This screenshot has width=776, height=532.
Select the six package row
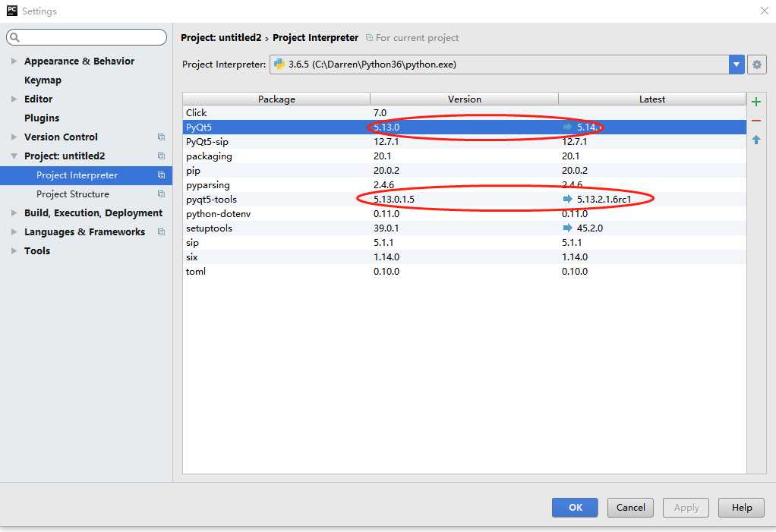(x=464, y=257)
